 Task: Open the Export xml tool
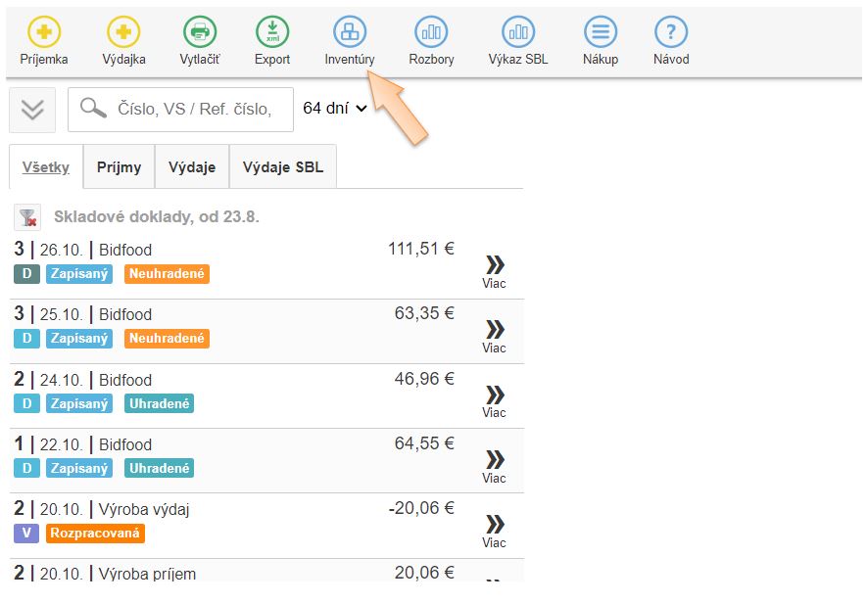click(272, 33)
